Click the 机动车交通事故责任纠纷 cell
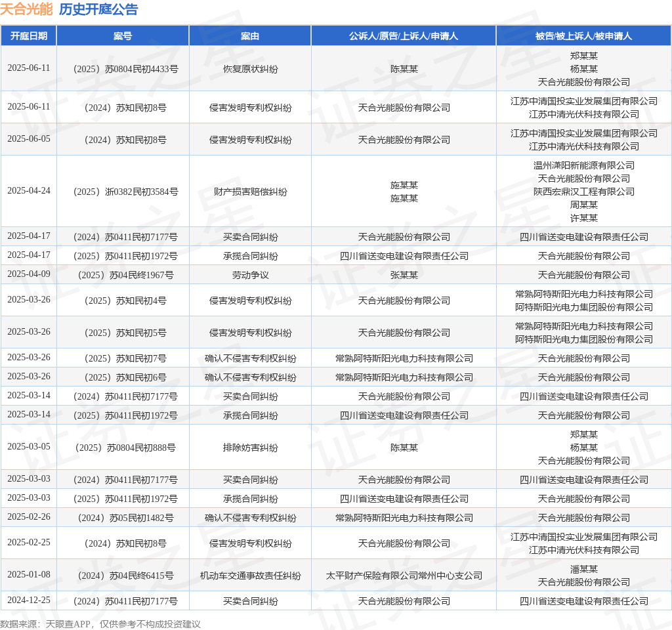672x630 pixels. click(x=250, y=576)
